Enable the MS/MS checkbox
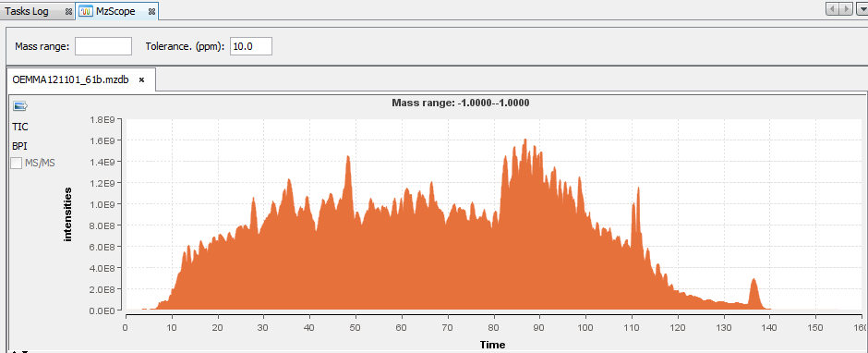Image resolution: width=868 pixels, height=353 pixels. click(17, 163)
